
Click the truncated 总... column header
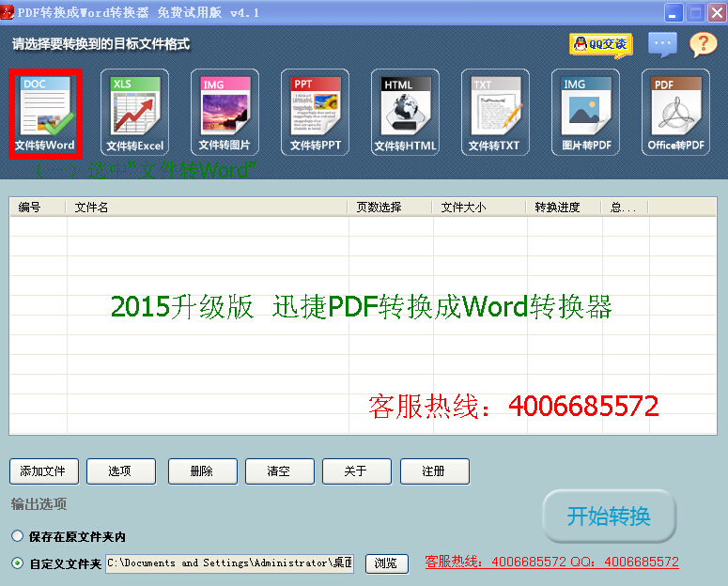(x=625, y=208)
